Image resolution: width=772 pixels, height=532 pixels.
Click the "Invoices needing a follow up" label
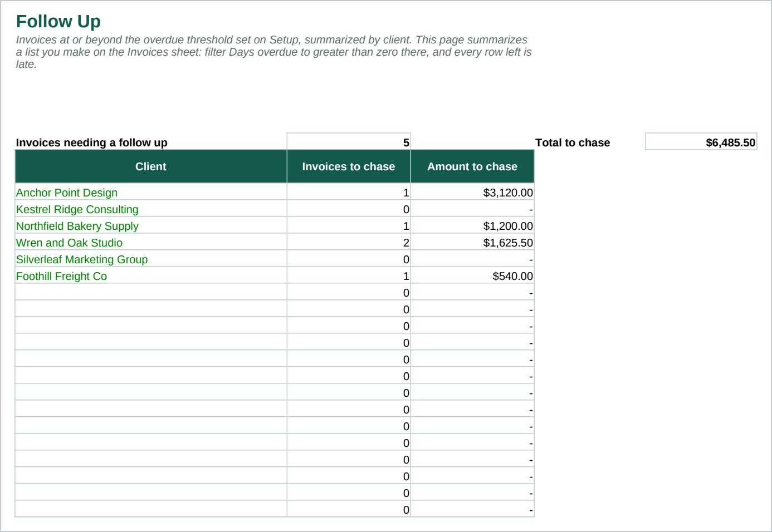pyautogui.click(x=91, y=142)
